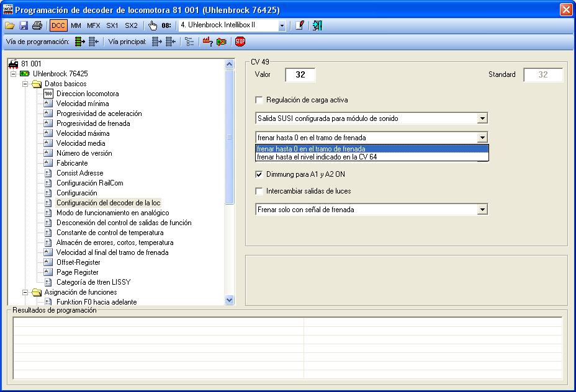Viewport: 576px width, 392px height.
Task: Click the hand pointer icon
Action: click(x=153, y=25)
